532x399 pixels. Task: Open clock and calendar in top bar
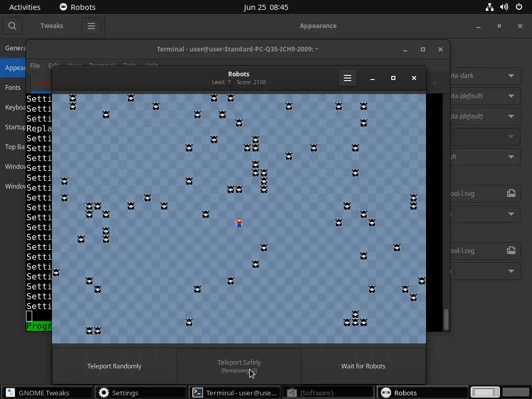266,7
